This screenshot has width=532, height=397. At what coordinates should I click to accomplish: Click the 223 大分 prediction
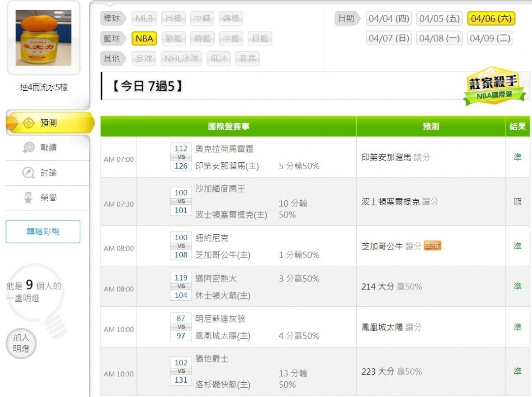point(392,371)
